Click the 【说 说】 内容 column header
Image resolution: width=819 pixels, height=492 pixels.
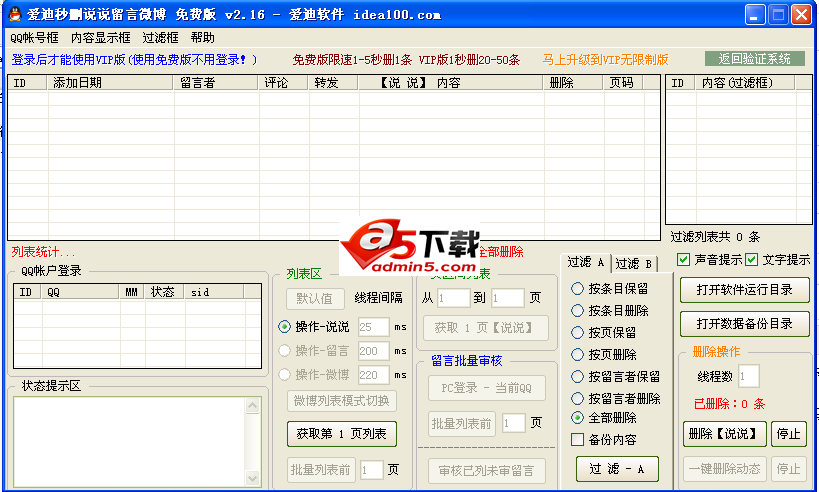tap(451, 83)
